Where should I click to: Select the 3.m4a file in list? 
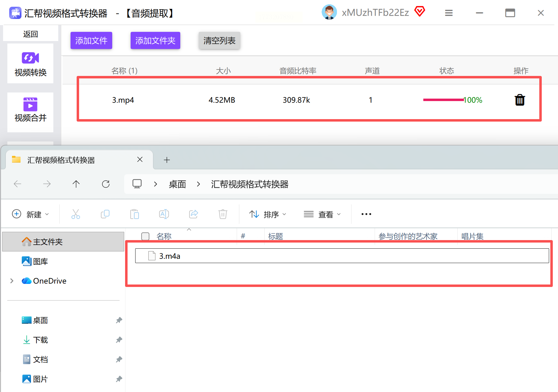tap(170, 256)
